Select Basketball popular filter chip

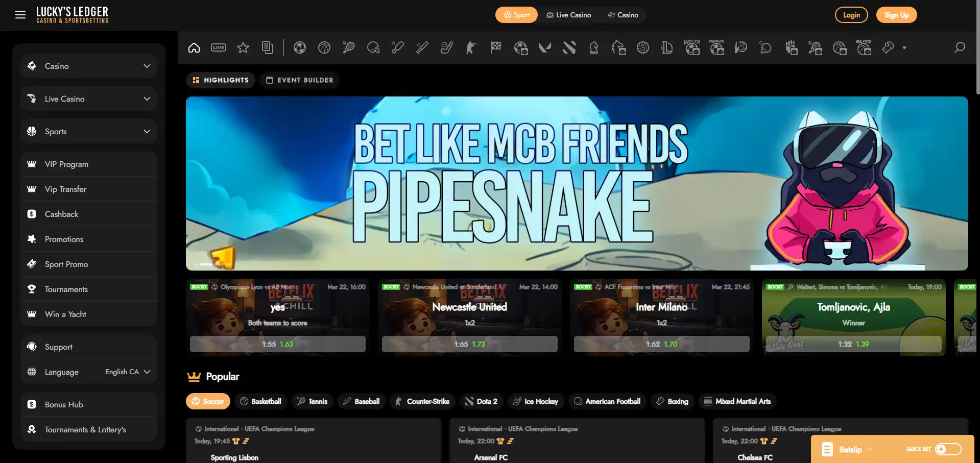click(x=260, y=401)
